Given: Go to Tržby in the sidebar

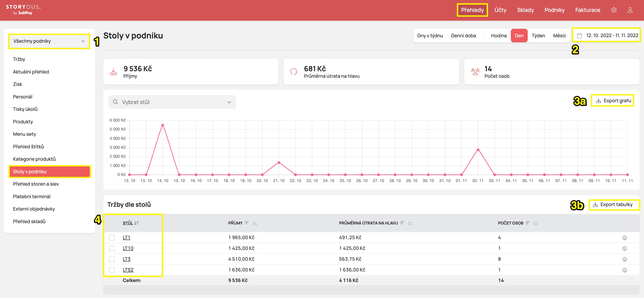Looking at the screenshot, I should point(19,59).
